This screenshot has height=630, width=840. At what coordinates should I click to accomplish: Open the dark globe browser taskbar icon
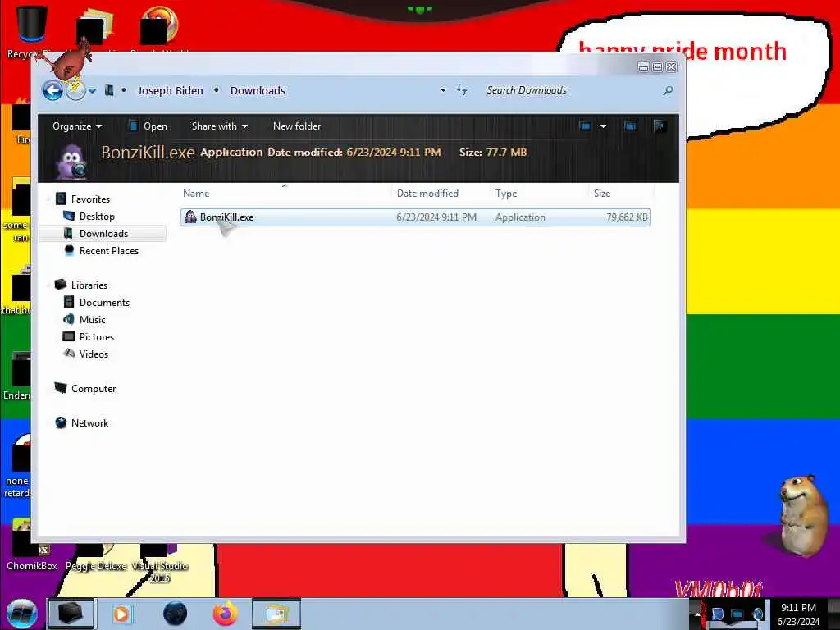[x=176, y=614]
